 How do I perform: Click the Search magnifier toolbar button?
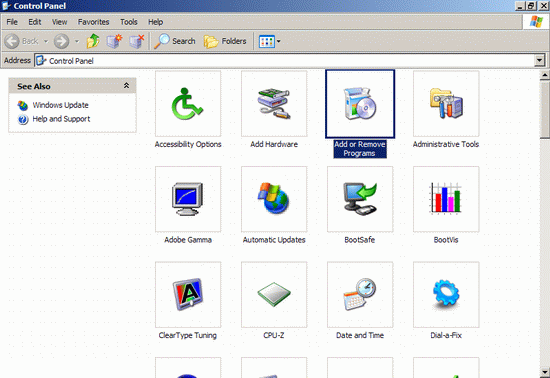174,41
